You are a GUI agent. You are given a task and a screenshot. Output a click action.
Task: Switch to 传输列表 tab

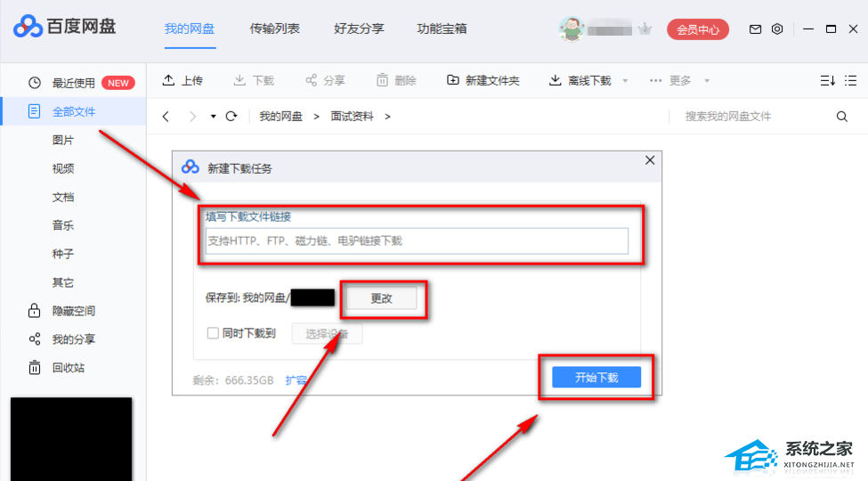tap(274, 29)
